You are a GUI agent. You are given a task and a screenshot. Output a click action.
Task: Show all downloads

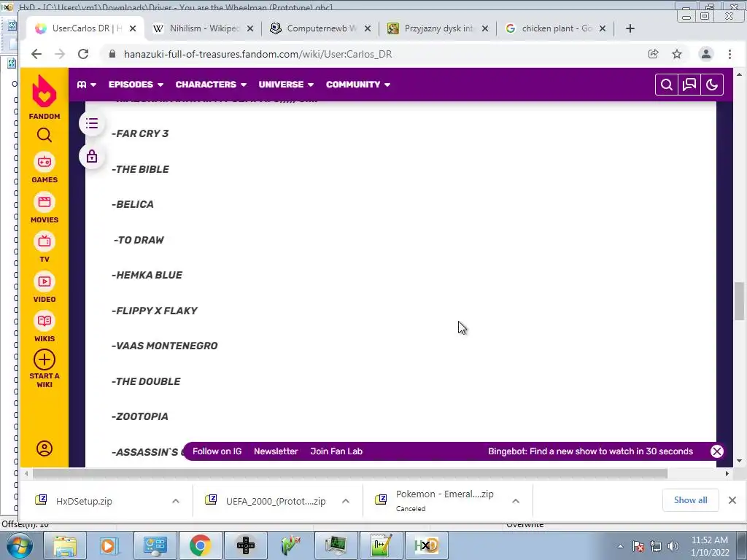690,500
